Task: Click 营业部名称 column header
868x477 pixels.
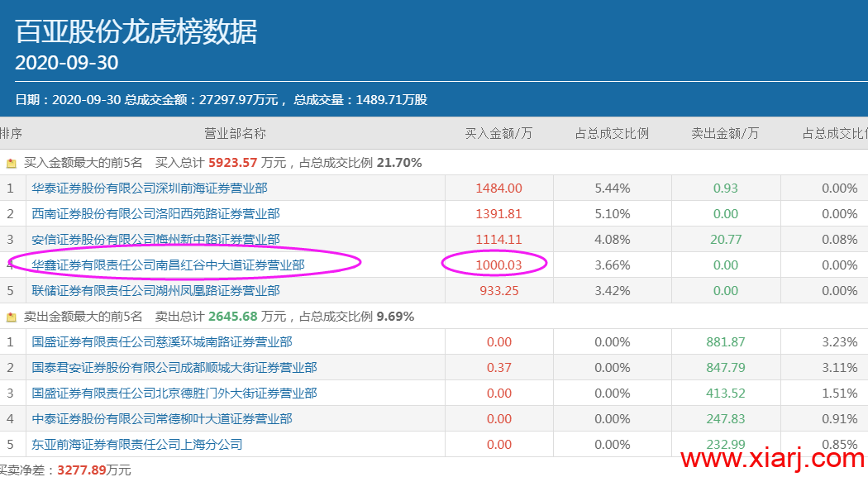Action: [235, 133]
